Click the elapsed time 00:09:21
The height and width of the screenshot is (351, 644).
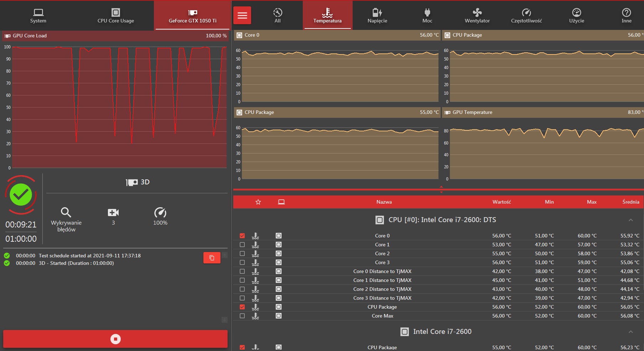click(21, 225)
